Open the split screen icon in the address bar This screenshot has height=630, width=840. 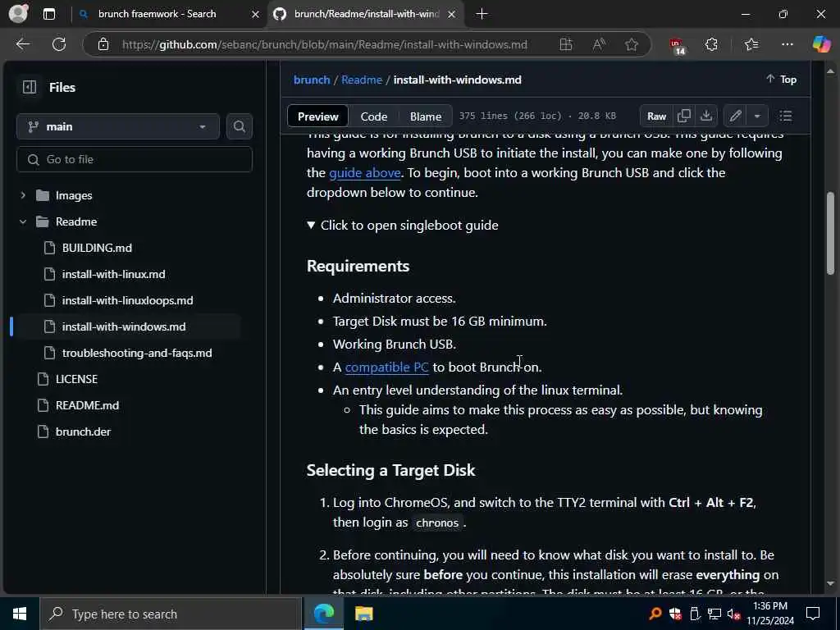tap(566, 44)
